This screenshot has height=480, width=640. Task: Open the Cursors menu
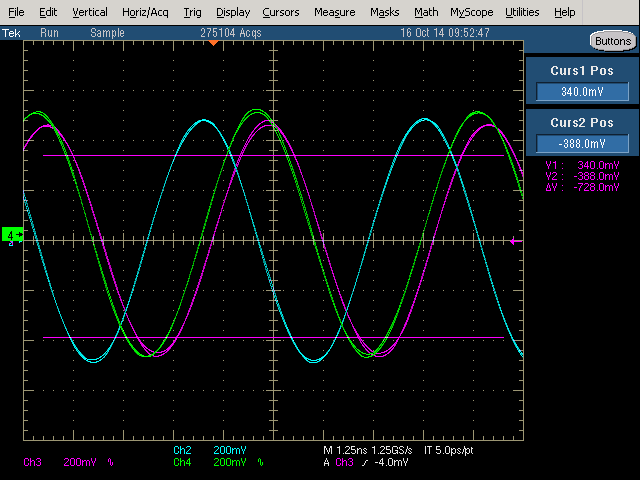click(280, 12)
